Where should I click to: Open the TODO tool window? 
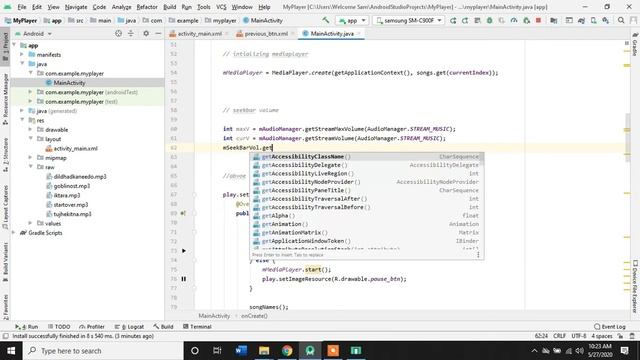tap(59, 327)
